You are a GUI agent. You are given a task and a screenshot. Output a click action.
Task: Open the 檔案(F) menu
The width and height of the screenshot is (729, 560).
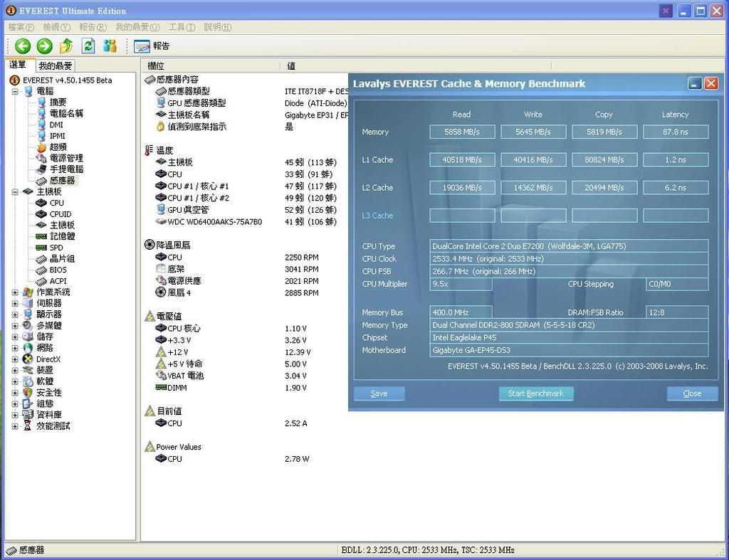[21, 27]
